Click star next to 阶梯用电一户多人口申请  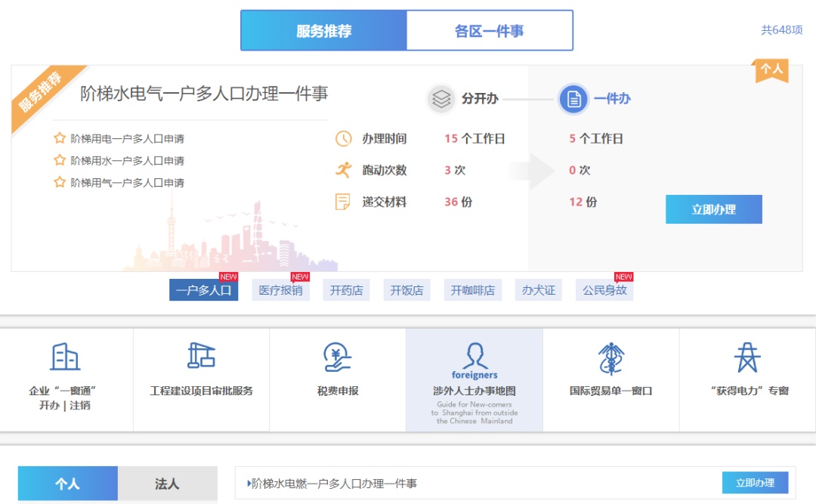[x=60, y=138]
